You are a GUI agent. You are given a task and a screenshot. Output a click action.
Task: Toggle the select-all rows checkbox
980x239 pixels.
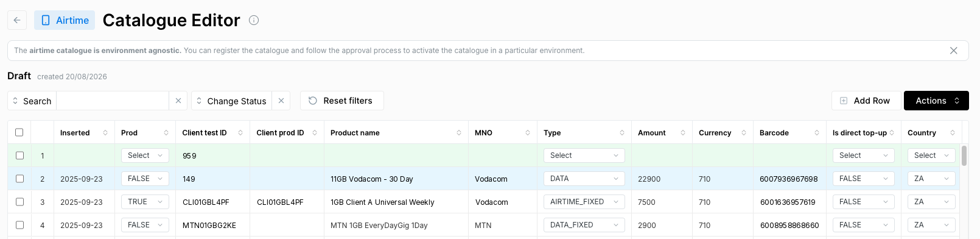tap(19, 132)
